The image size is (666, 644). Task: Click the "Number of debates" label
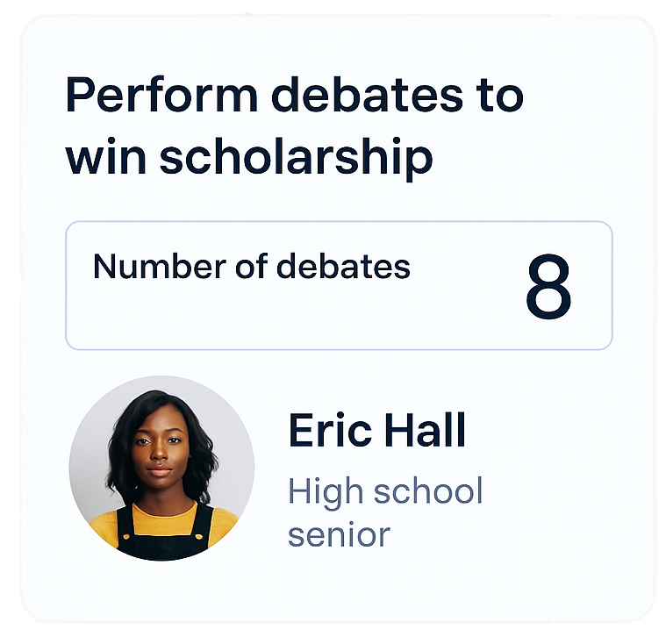point(252,266)
